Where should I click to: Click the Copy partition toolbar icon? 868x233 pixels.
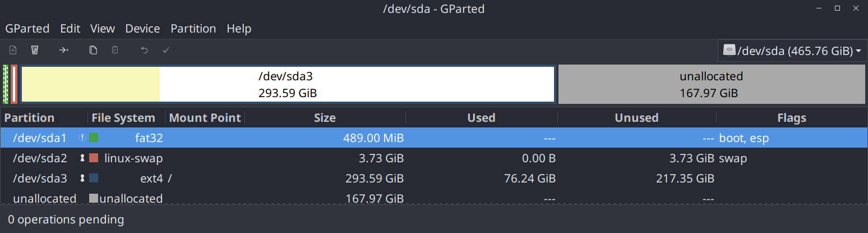[x=93, y=51]
